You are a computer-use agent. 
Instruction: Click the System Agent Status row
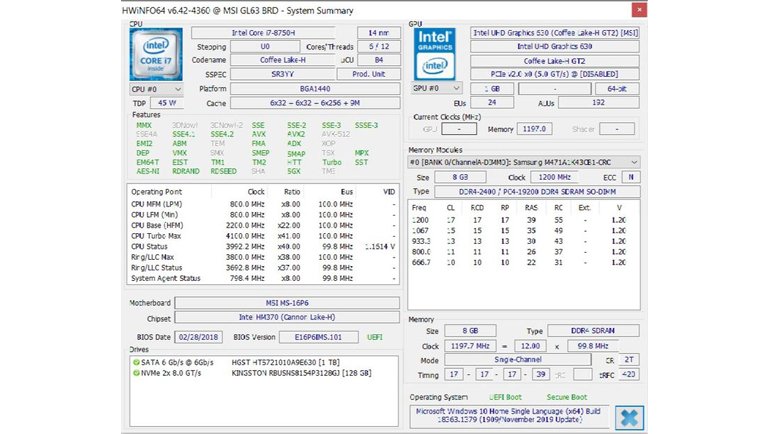263,278
